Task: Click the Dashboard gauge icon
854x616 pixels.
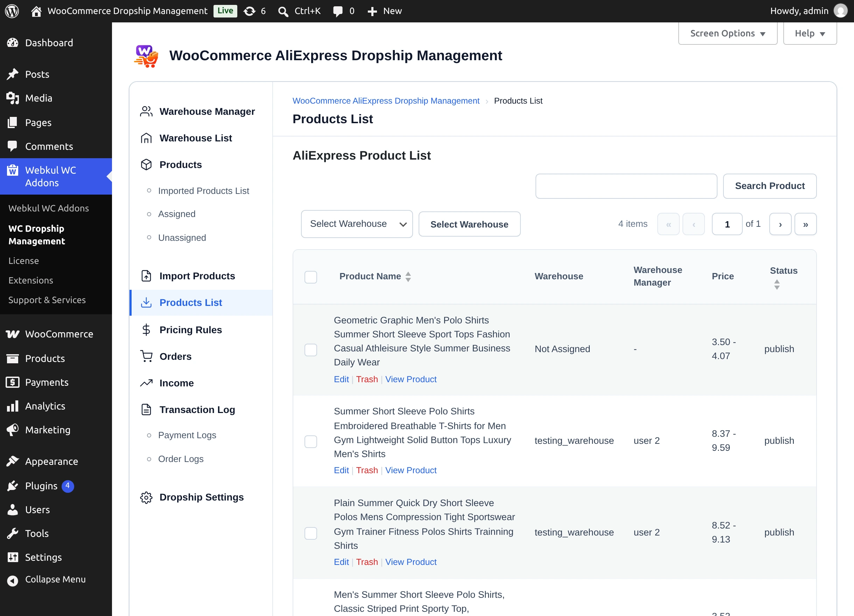Action: click(x=13, y=43)
